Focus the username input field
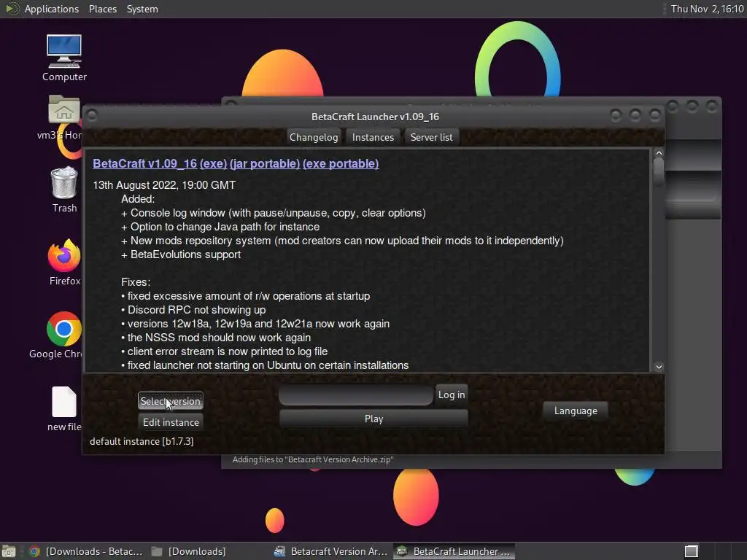 pos(356,395)
